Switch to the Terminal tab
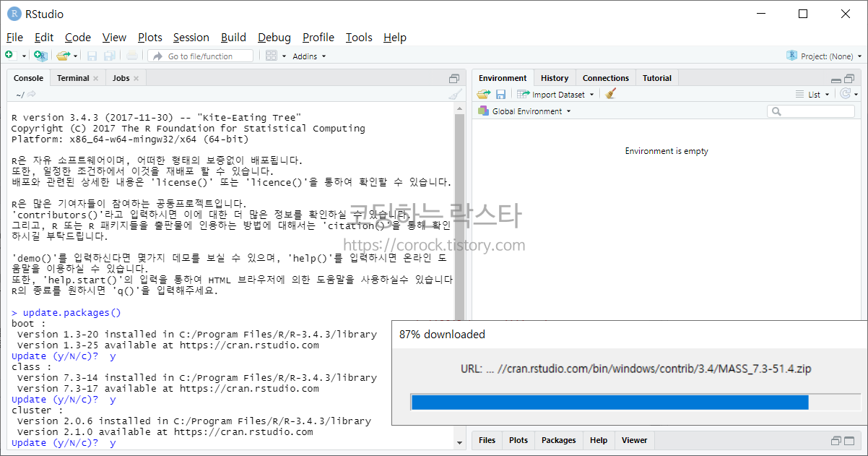Viewport: 868px width, 456px height. tap(73, 78)
